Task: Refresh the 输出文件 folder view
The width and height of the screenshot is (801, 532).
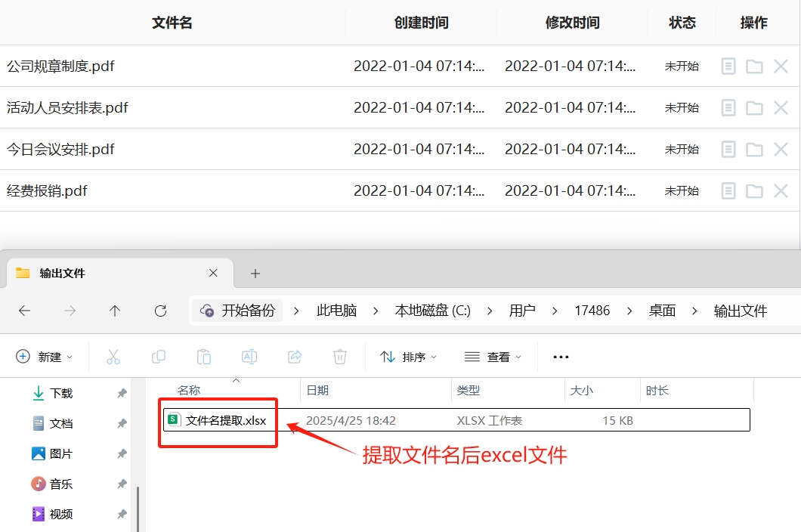Action: tap(160, 311)
